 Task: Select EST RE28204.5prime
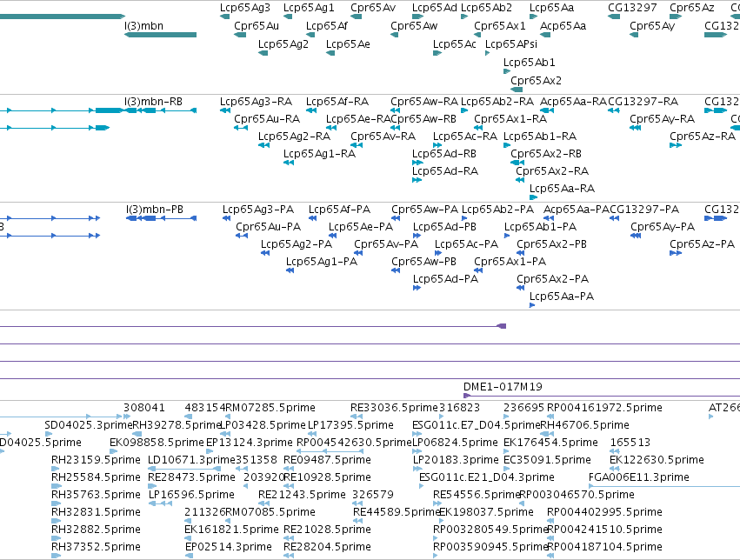coord(327,547)
